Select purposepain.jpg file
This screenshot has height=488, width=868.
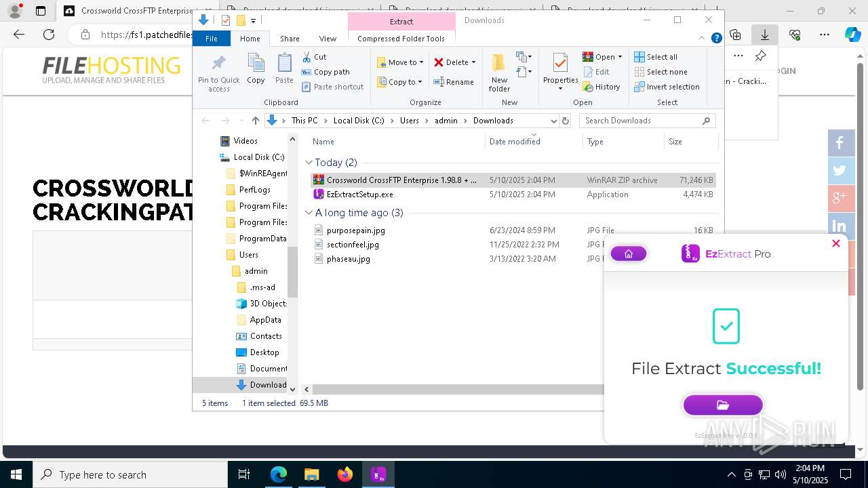tap(513, 230)
